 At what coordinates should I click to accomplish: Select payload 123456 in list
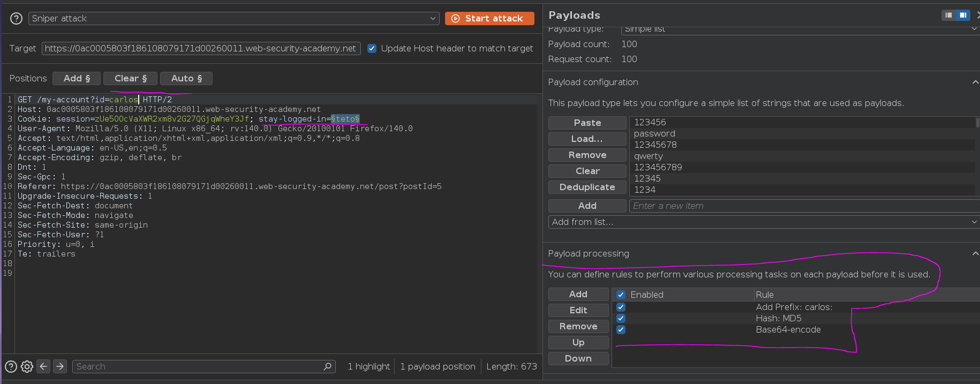tap(802, 122)
